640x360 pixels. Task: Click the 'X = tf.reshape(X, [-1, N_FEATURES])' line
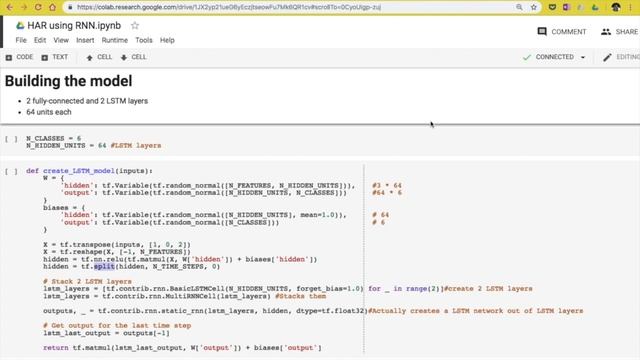click(117, 252)
